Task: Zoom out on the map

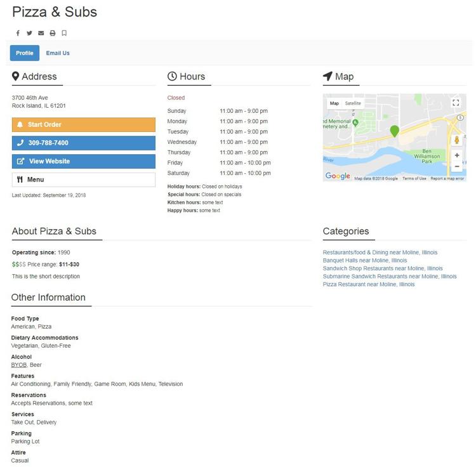Action: click(456, 166)
